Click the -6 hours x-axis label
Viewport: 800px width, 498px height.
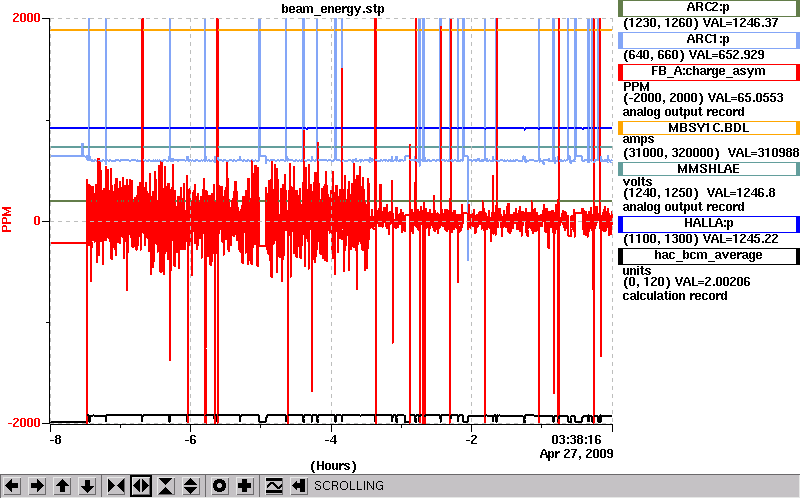tap(190, 439)
